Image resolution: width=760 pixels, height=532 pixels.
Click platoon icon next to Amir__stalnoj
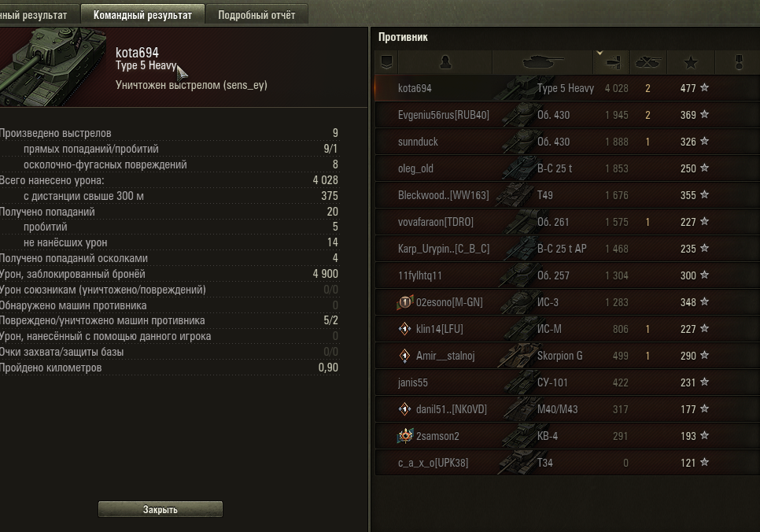pos(404,356)
